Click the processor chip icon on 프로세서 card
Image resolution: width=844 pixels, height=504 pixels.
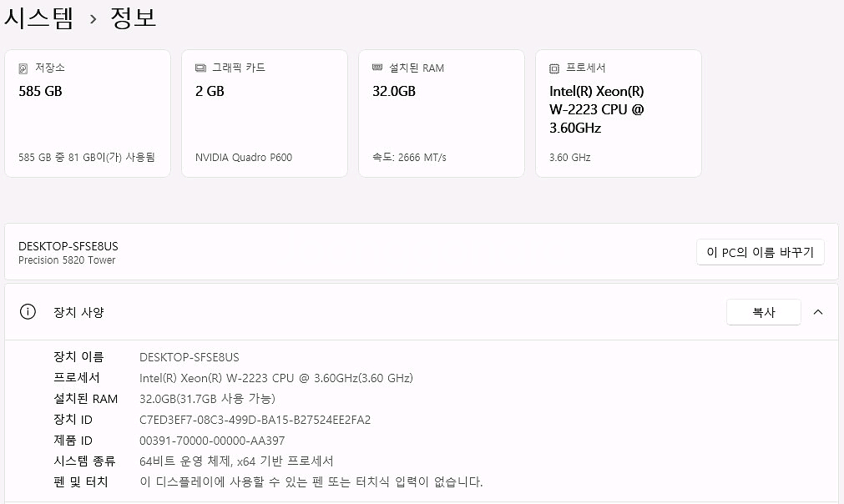(x=554, y=68)
